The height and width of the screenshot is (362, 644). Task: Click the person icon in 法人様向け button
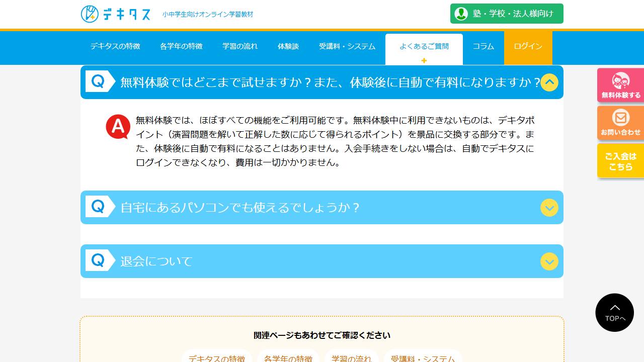461,14
